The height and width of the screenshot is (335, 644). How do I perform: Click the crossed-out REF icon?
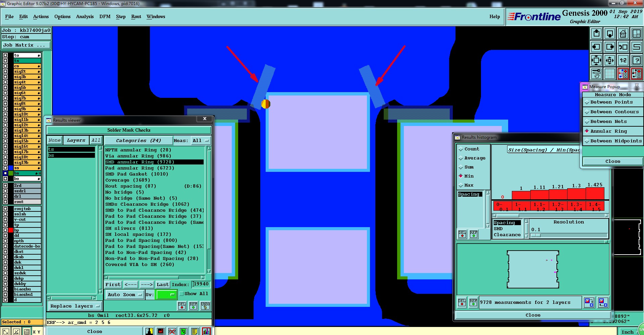pos(172,331)
